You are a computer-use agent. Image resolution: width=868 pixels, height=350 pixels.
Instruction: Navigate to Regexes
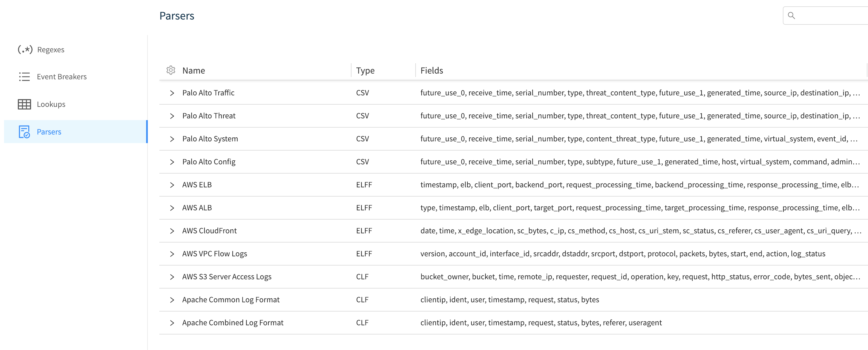[51, 49]
